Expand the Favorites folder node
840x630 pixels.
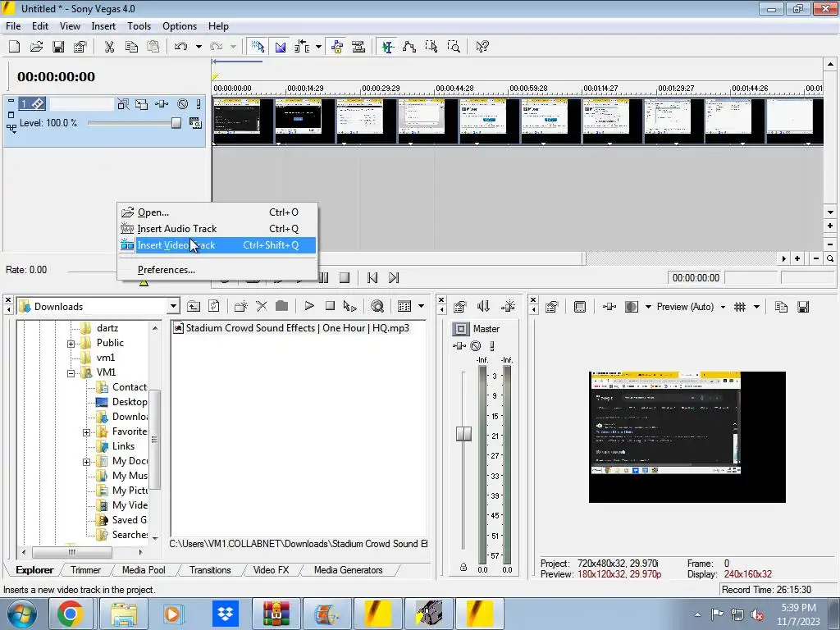pyautogui.click(x=86, y=432)
